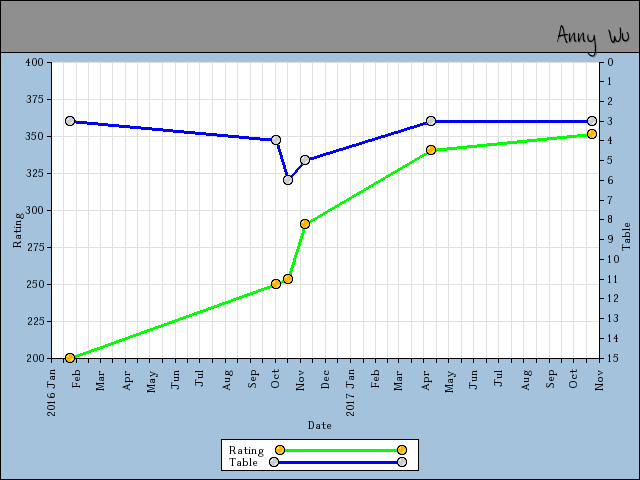Click the 400 rating axis value
Viewport: 640px width, 480px height.
point(34,62)
